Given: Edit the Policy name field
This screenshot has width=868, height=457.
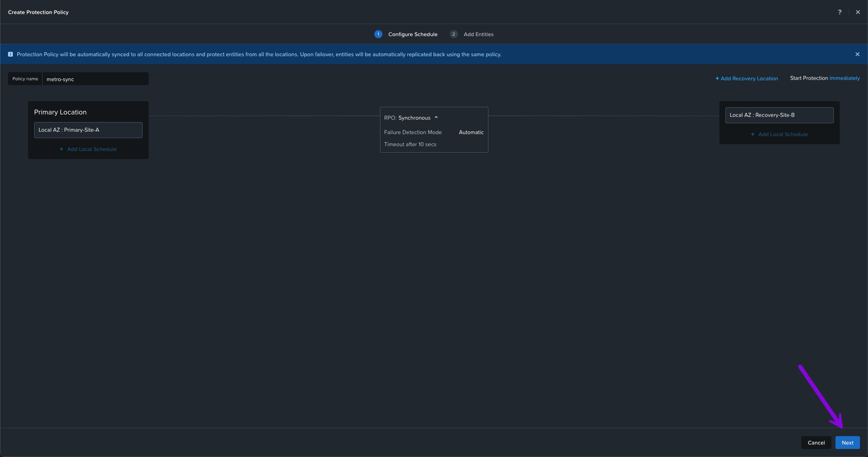Looking at the screenshot, I should (95, 79).
